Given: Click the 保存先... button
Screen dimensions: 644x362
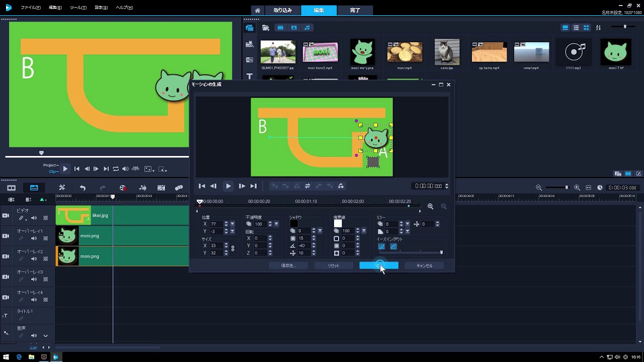Looking at the screenshot, I should (288, 265).
